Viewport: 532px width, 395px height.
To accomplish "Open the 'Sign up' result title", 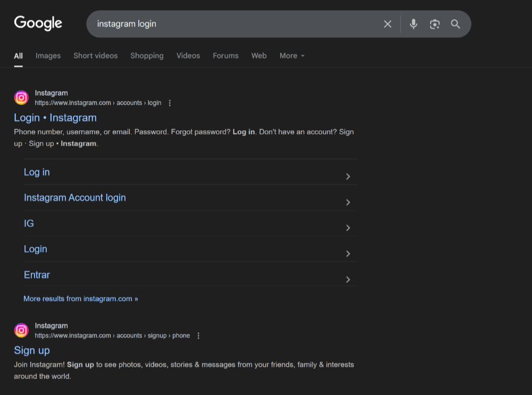I will 32,350.
